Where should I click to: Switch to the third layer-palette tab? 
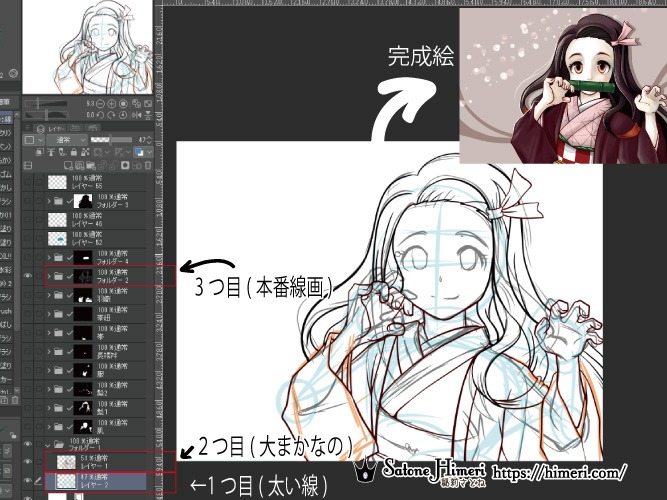pyautogui.click(x=93, y=128)
